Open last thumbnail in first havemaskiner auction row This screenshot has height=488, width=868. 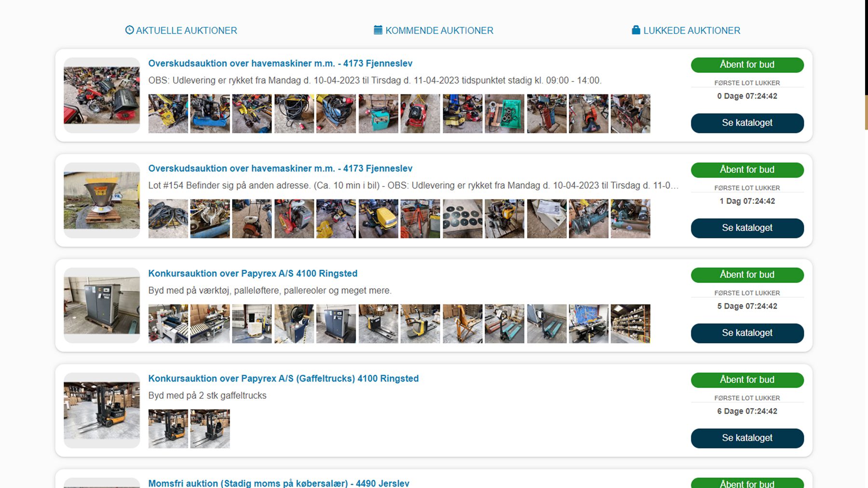point(630,114)
